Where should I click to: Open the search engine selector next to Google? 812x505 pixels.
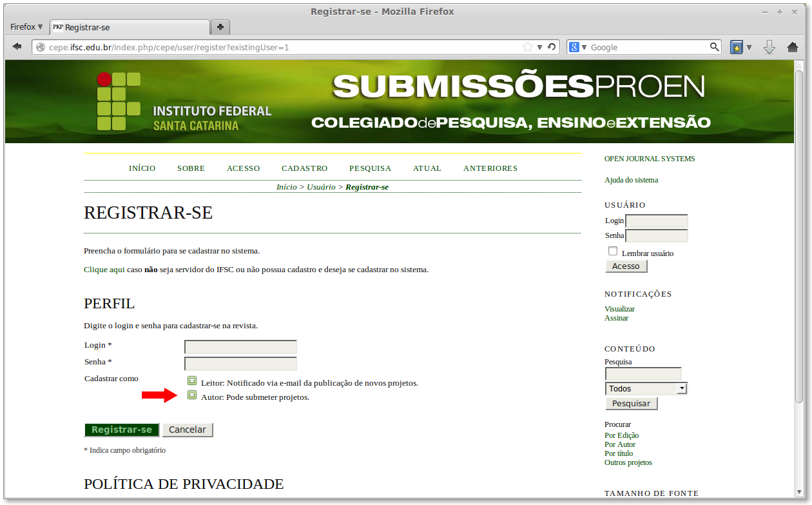[x=583, y=46]
